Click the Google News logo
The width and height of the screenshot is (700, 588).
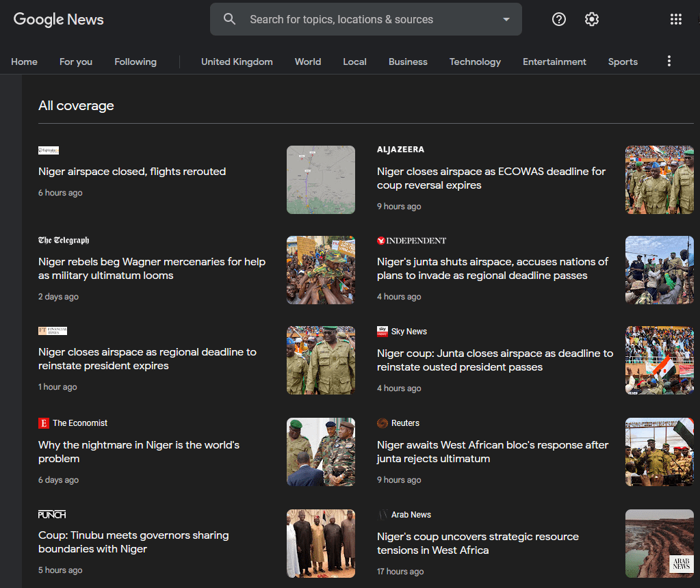[59, 19]
